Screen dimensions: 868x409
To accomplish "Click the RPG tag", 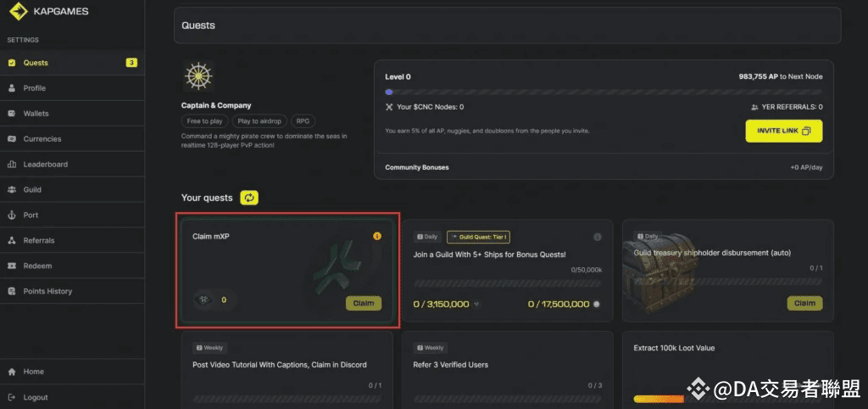I will pyautogui.click(x=303, y=120).
